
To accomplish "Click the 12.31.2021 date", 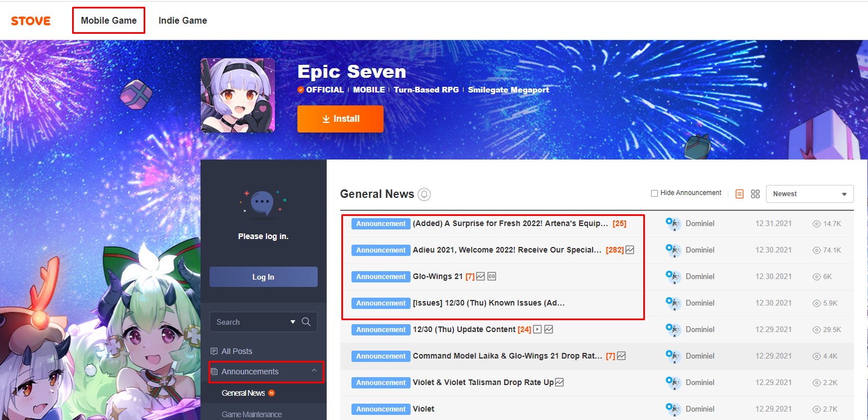I will pos(773,224).
